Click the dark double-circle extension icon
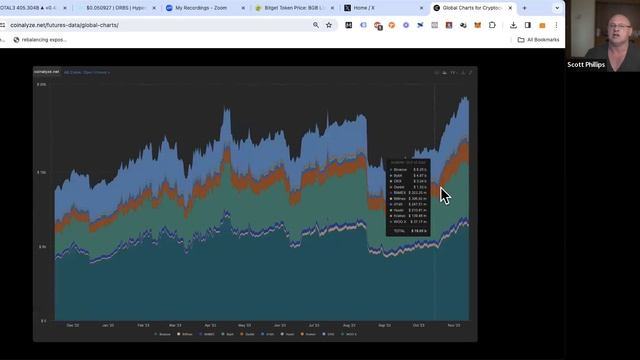This screenshot has height=360, width=640. pos(463,25)
